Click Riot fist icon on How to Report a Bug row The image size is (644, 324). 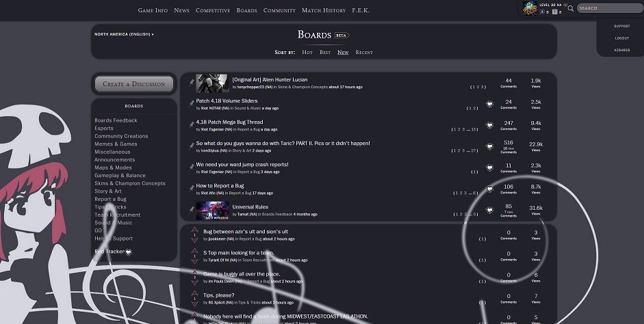tap(489, 189)
